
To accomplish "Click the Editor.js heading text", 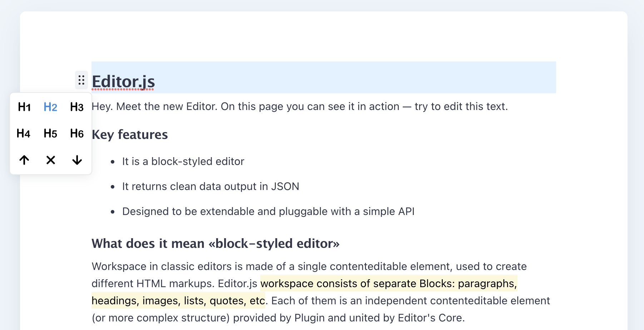I will pos(123,81).
